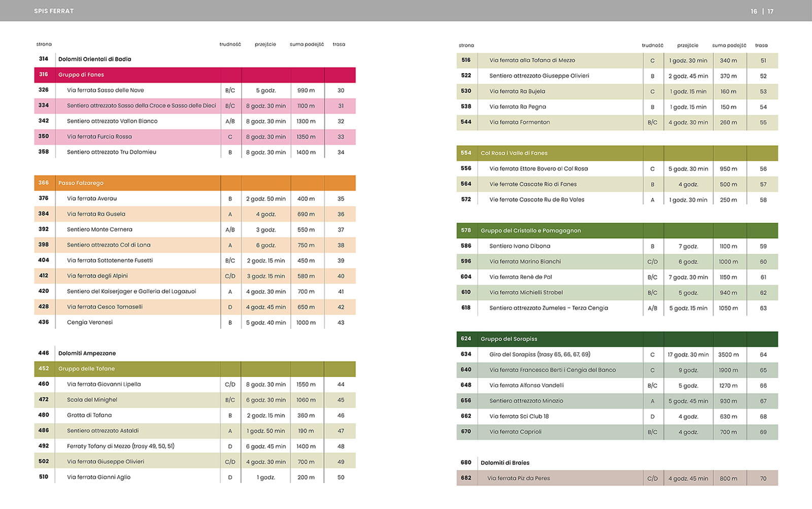Click the "Via ferrata Piz da Peres" entry
812x509 pixels.
[x=518, y=478]
